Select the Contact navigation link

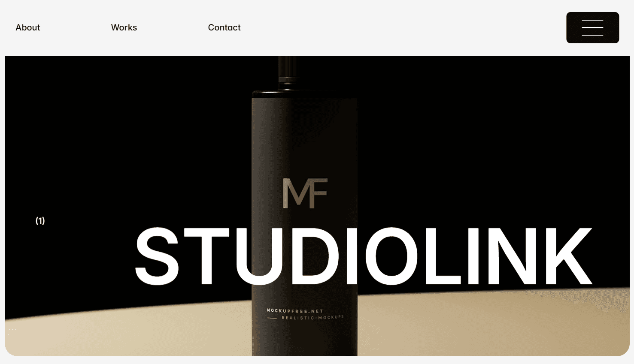(x=224, y=27)
